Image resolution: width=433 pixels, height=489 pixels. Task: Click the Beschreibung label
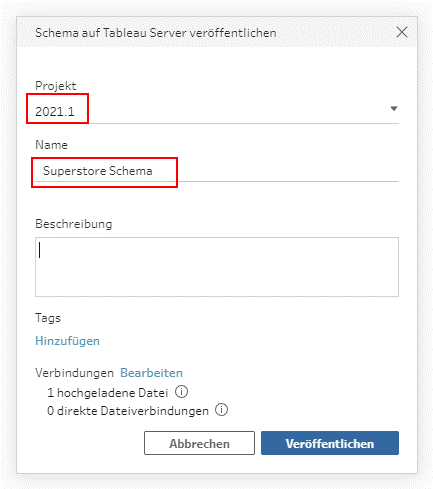click(x=74, y=224)
